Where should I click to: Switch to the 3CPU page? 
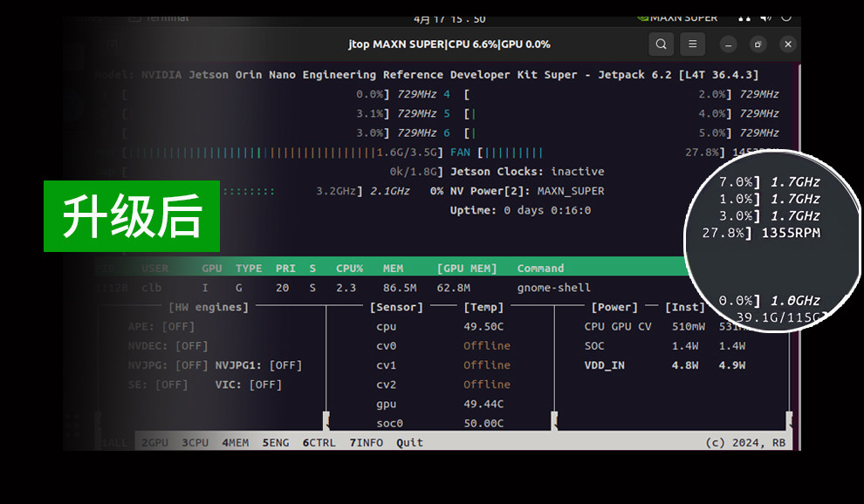coord(195,442)
